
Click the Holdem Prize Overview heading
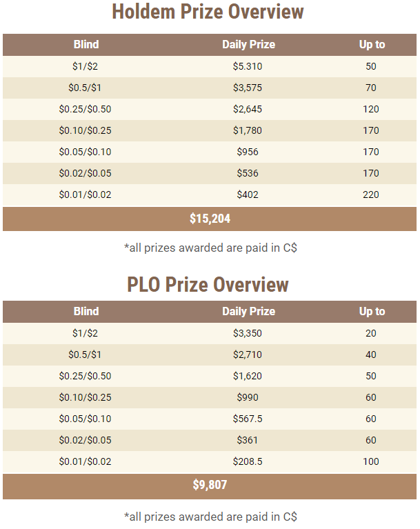tap(208, 12)
